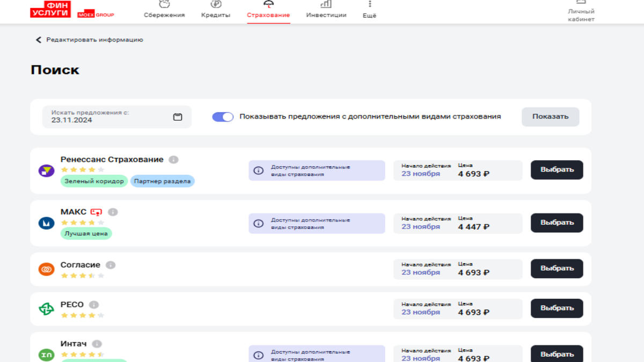644x362 pixels.
Task: Click the 4 693 ₽ price for РЕСО
Action: 474,312
